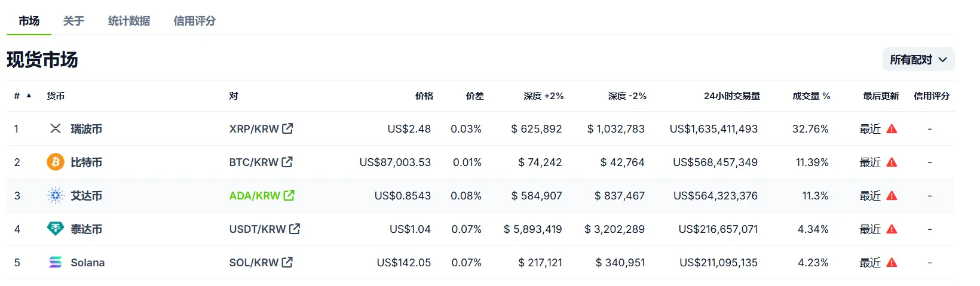Click the price US$142.05
The image size is (980, 286).
click(x=404, y=262)
